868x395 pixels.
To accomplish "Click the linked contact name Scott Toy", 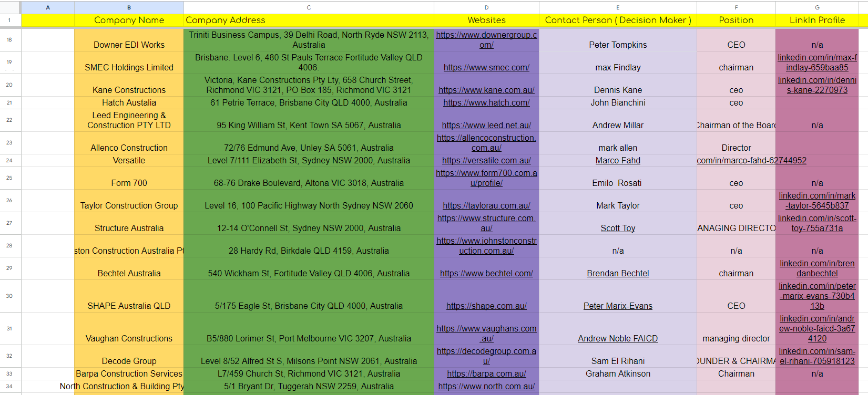I will 618,228.
